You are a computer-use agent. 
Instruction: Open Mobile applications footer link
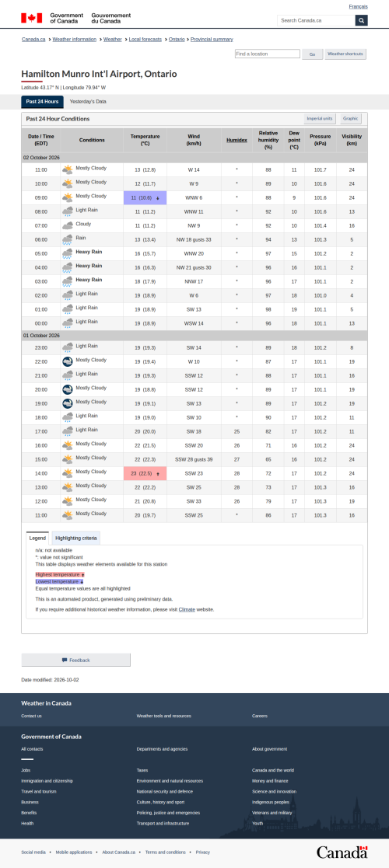(x=74, y=852)
